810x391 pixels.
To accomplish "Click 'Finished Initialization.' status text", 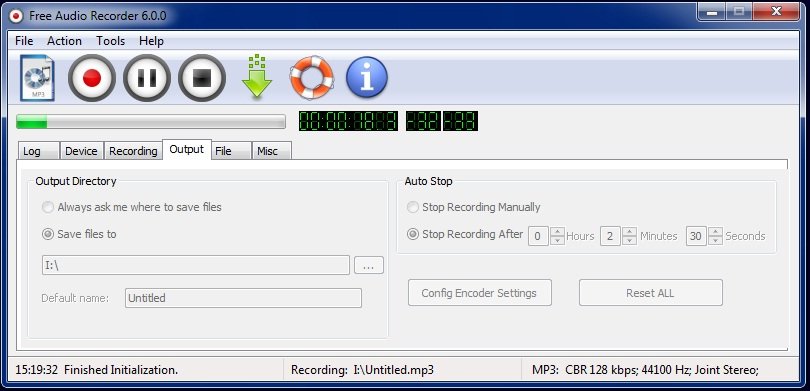I will [x=121, y=370].
